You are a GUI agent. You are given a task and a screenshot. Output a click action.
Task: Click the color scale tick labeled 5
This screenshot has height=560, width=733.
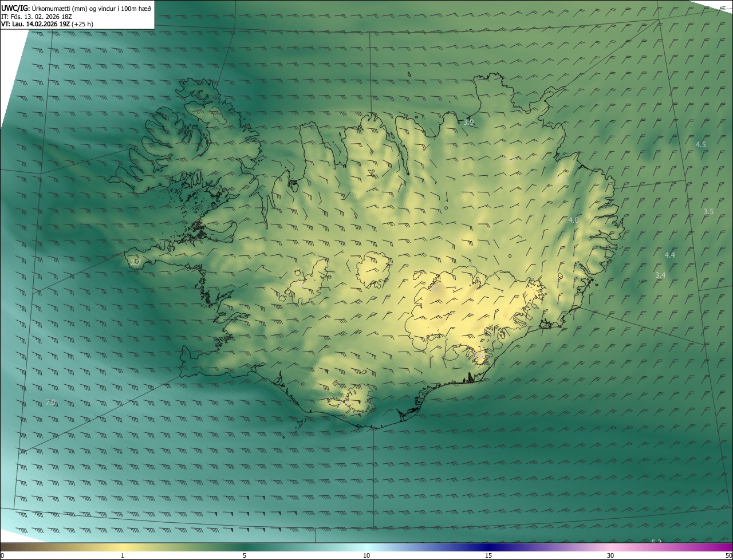coord(245,555)
